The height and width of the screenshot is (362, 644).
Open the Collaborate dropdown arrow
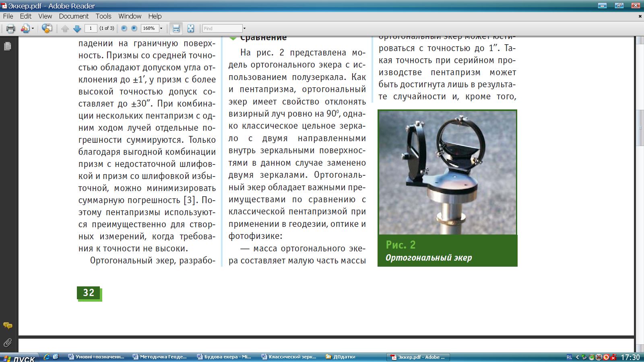click(33, 29)
